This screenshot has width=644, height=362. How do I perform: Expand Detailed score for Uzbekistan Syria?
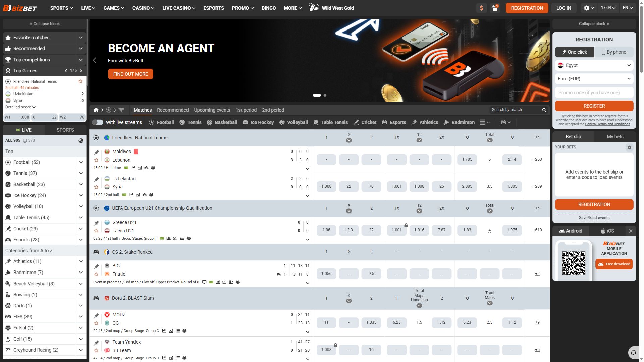point(20,107)
